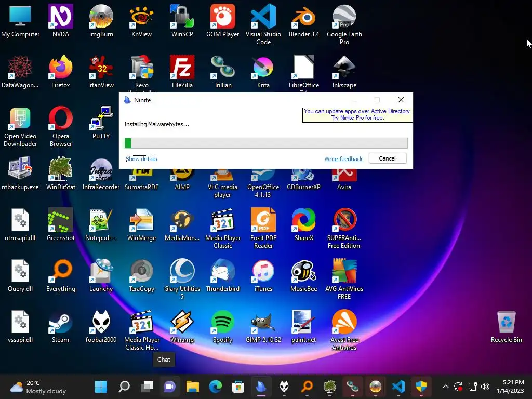
Task: Click the Try Ninite Pro banner
Action: click(357, 115)
